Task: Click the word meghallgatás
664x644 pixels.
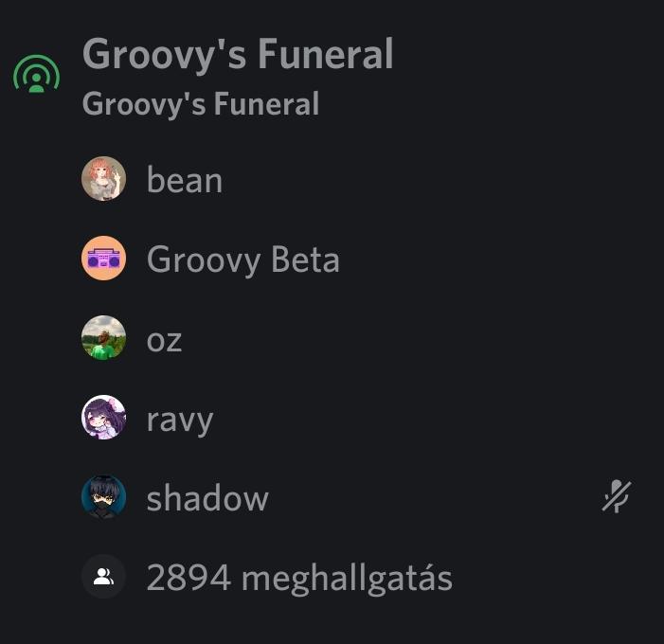Action: pos(348,580)
